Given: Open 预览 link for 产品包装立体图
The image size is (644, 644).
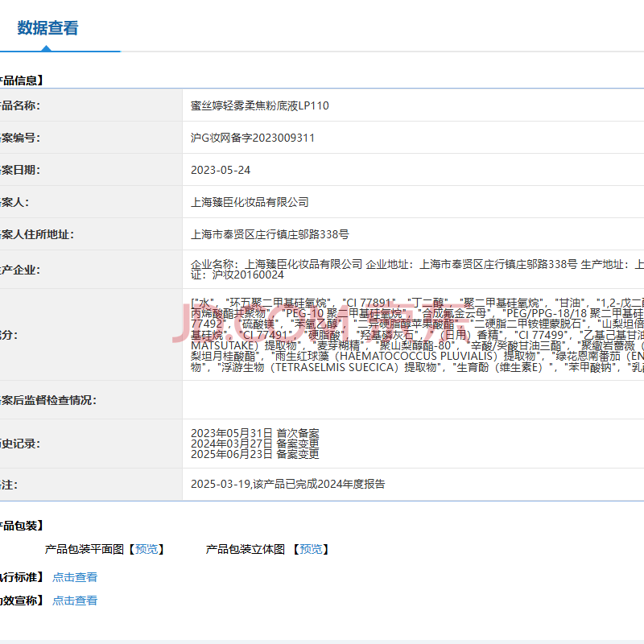Looking at the screenshot, I should pyautogui.click(x=311, y=549).
